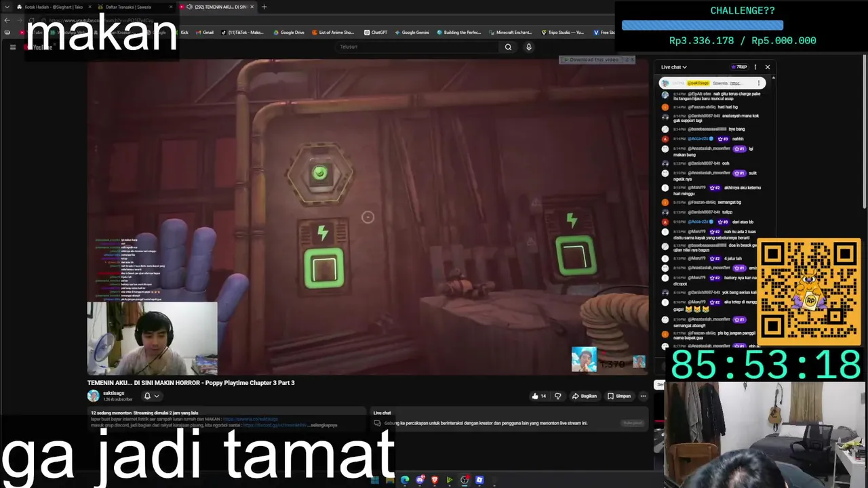
Task: Click the "tulipp" chat message
Action: [x=712, y=212]
